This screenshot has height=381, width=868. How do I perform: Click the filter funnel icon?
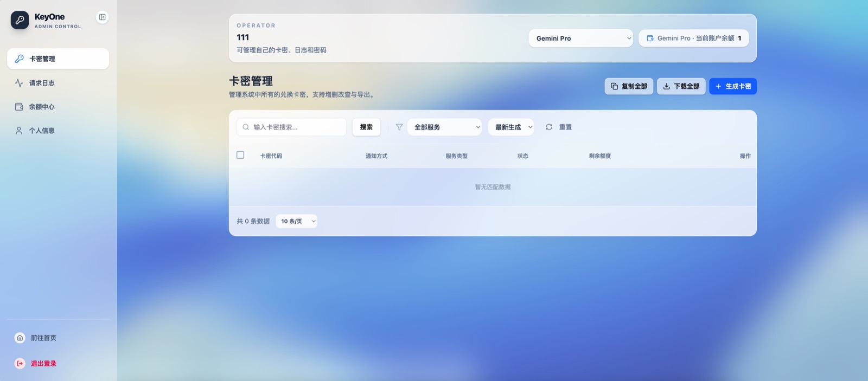(399, 127)
